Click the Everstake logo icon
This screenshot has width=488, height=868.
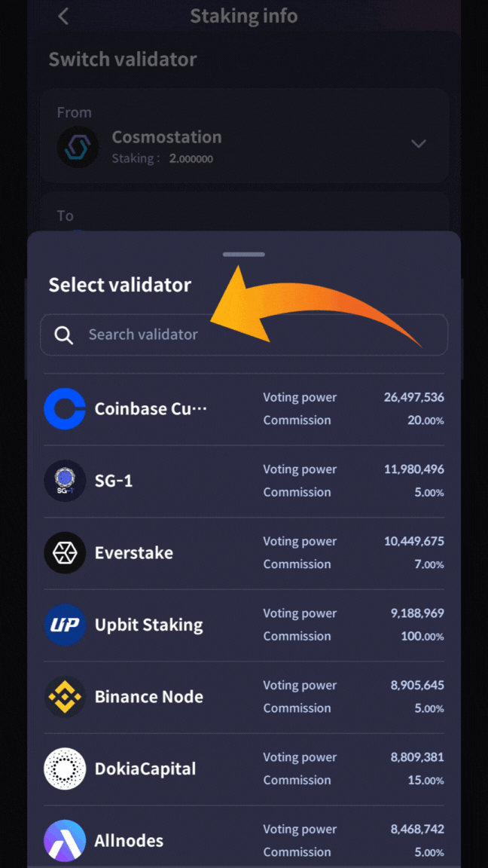[65, 553]
